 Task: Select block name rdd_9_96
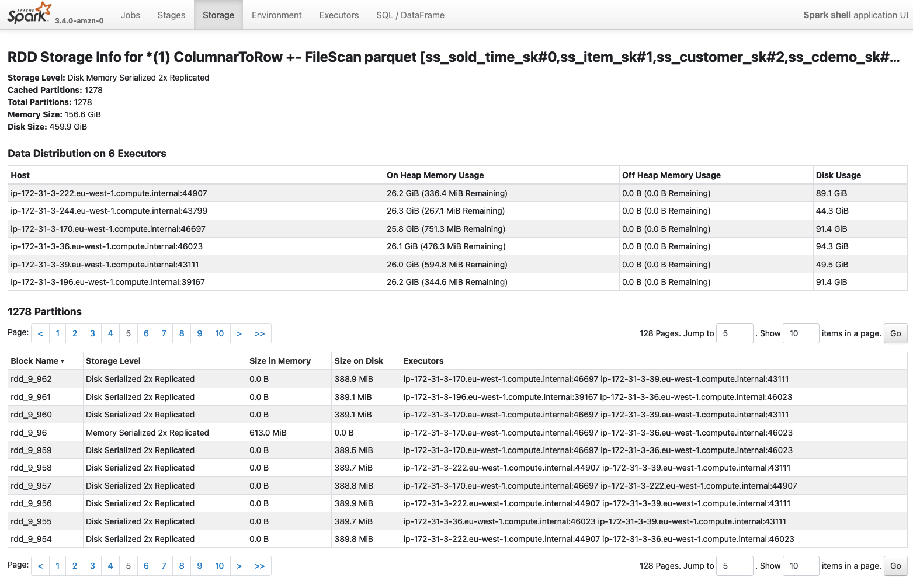29,433
